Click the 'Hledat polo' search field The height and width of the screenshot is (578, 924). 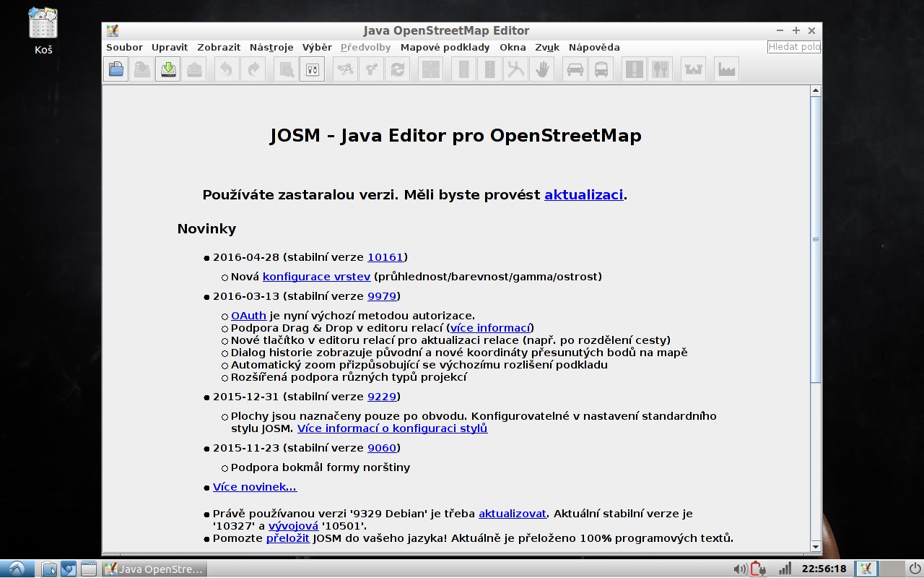pyautogui.click(x=794, y=47)
